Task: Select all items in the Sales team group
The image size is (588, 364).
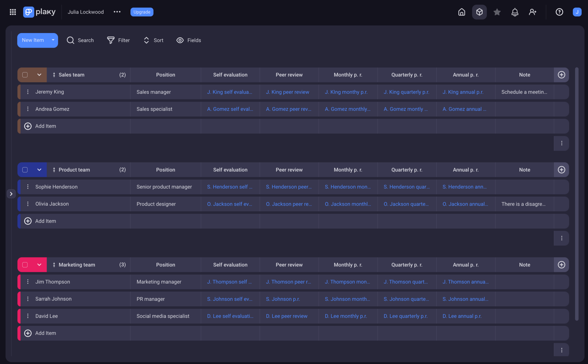Action: (x=25, y=75)
